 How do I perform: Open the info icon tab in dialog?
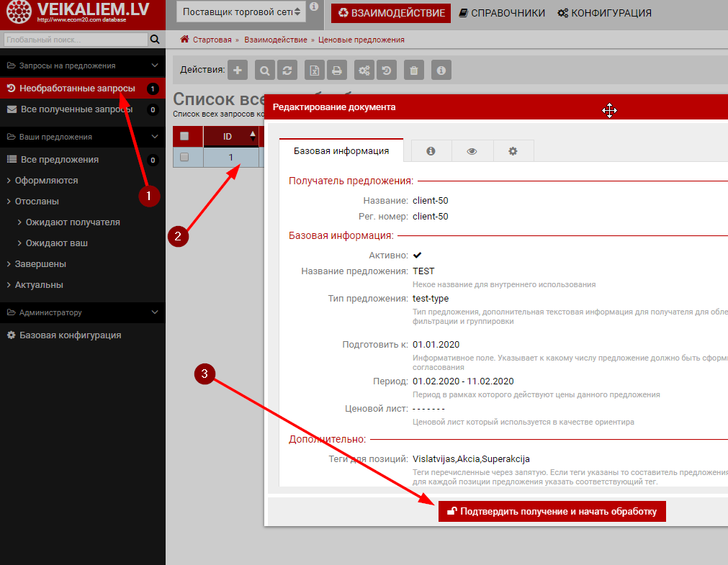tap(431, 151)
